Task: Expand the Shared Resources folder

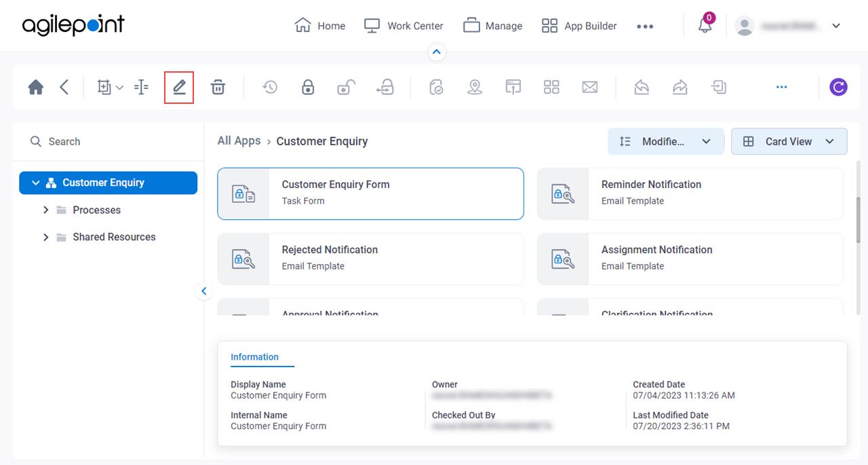Action: [x=46, y=237]
